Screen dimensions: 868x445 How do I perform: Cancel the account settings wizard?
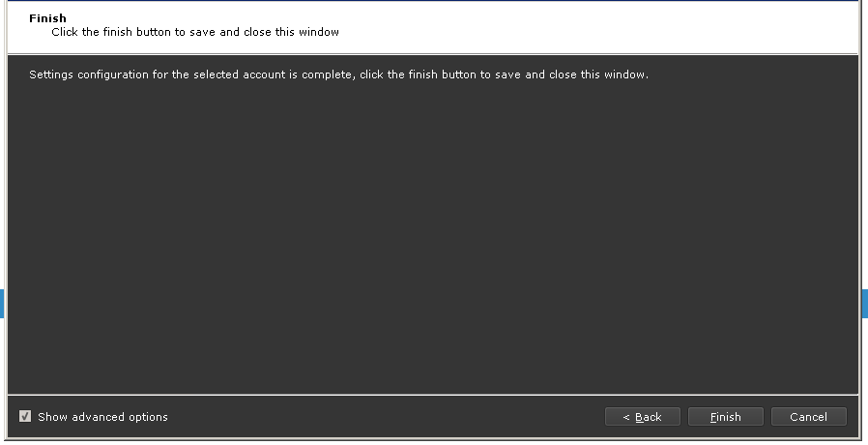[808, 417]
